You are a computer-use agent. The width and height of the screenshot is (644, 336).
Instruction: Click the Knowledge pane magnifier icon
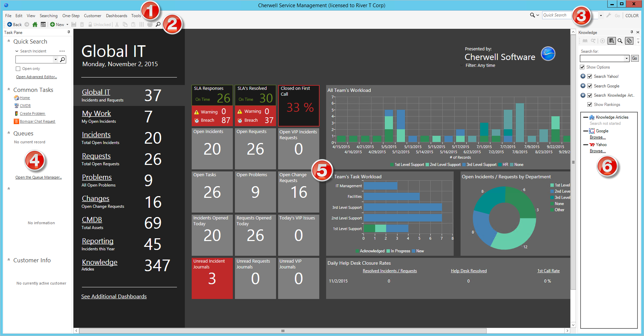pos(620,41)
